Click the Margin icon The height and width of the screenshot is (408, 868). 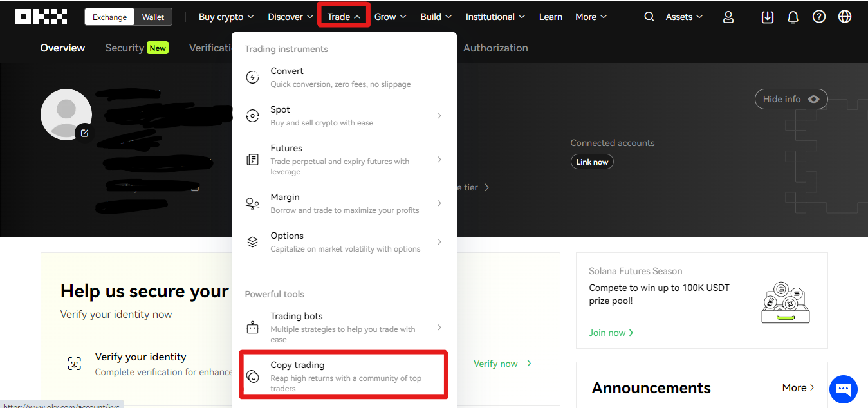tap(253, 203)
